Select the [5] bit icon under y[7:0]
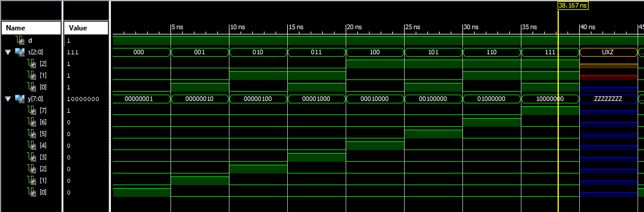 31,133
